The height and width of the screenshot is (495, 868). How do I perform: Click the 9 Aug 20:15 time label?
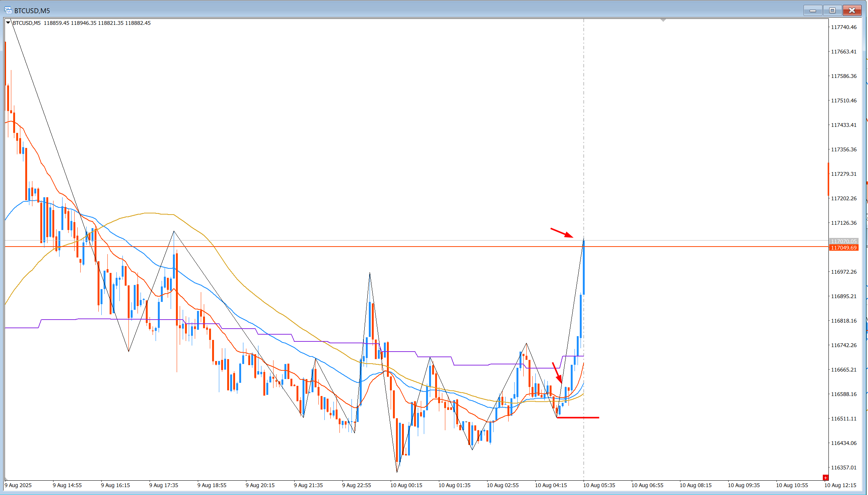click(260, 485)
